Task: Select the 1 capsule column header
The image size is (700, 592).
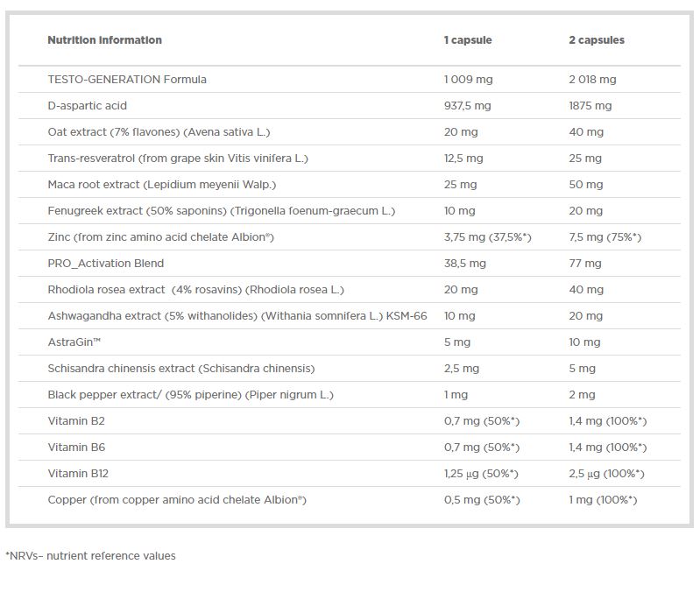Action: (x=468, y=40)
